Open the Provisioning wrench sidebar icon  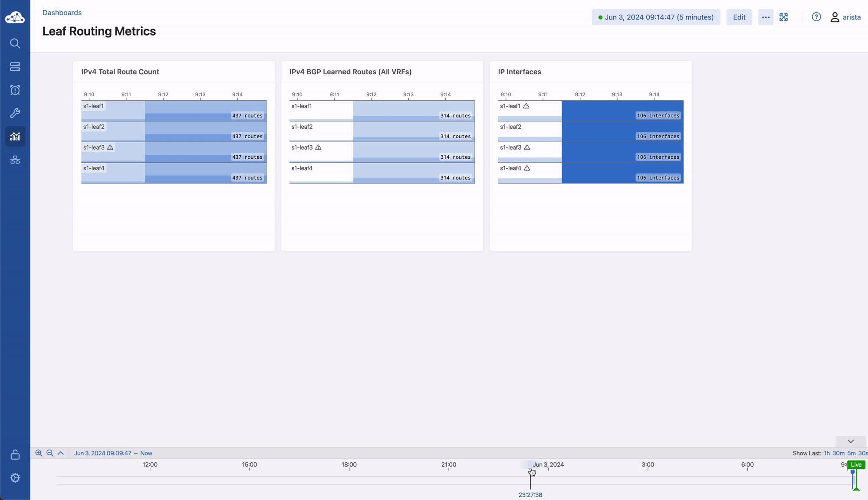click(x=15, y=113)
